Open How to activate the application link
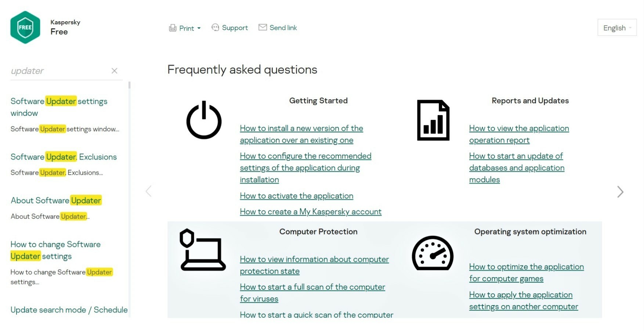The width and height of the screenshot is (644, 331). pyautogui.click(x=296, y=196)
